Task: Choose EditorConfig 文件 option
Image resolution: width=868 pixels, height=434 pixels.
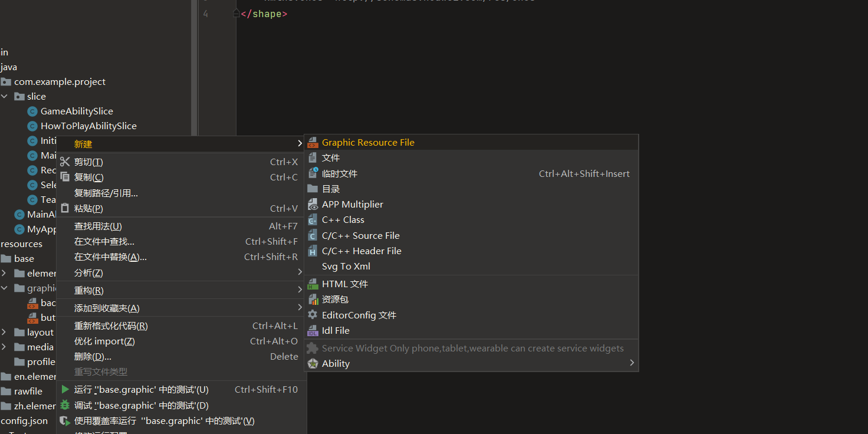Action: click(471, 315)
